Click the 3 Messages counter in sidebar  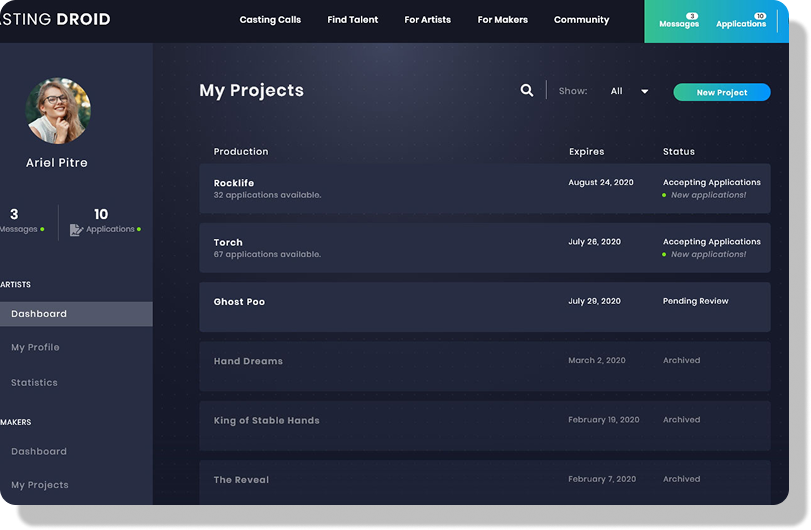[22, 220]
